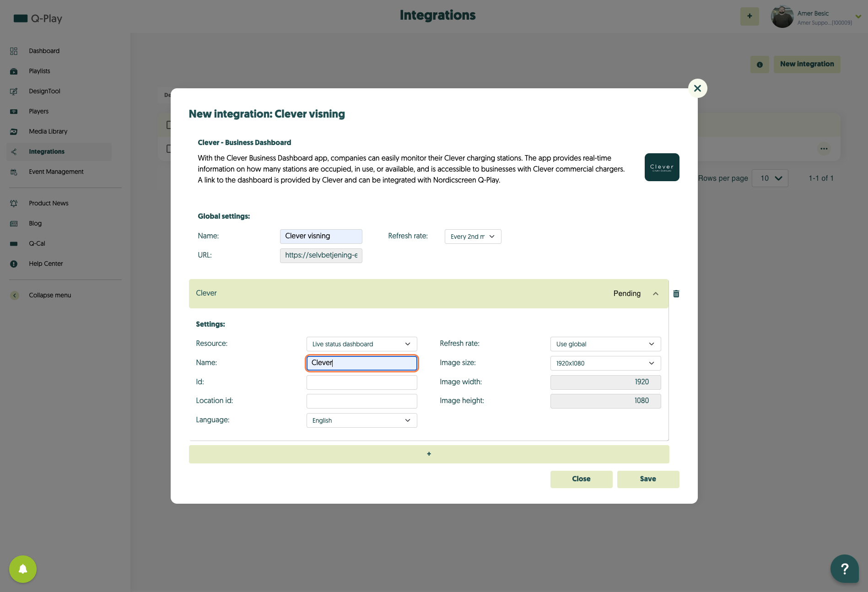Click the New integration button
Viewport: 868px width, 592px height.
[807, 64]
